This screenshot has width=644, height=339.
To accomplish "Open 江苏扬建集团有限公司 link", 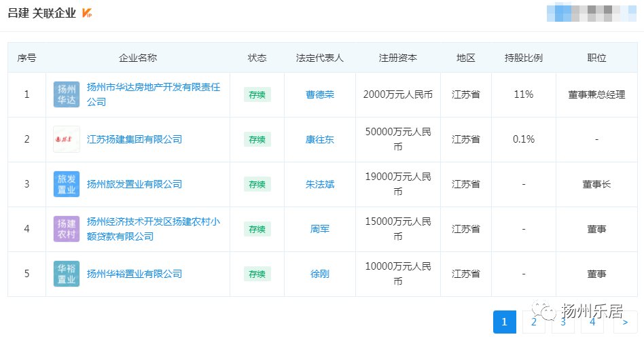I will click(x=135, y=139).
